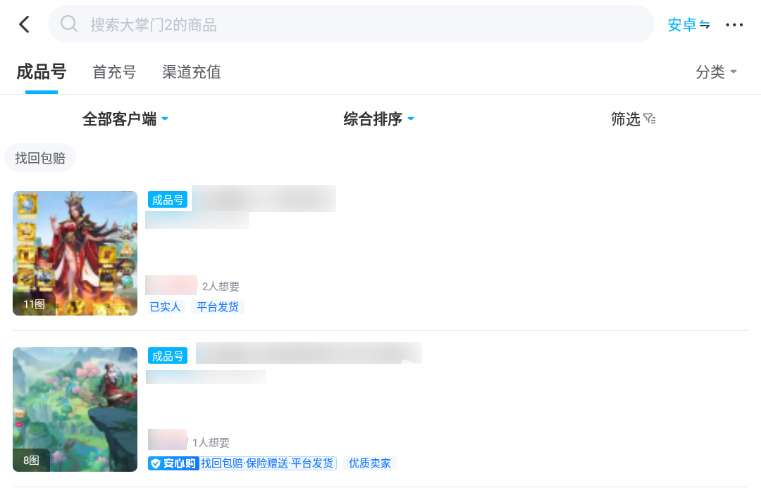Viewport: 761px width, 495px height.
Task: Click the 筛选 filter funnel icon
Action: pos(649,119)
